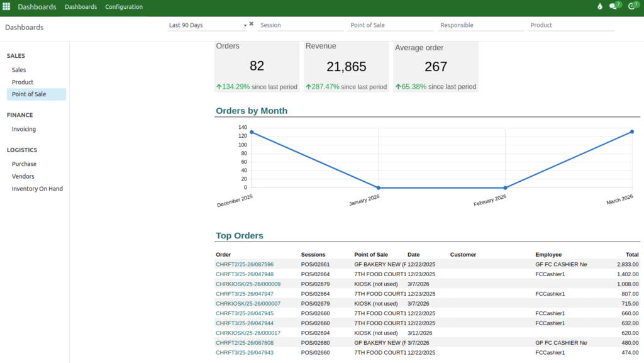Select the Invoicing dashboard in sidebar
644x363 pixels.
tap(24, 129)
